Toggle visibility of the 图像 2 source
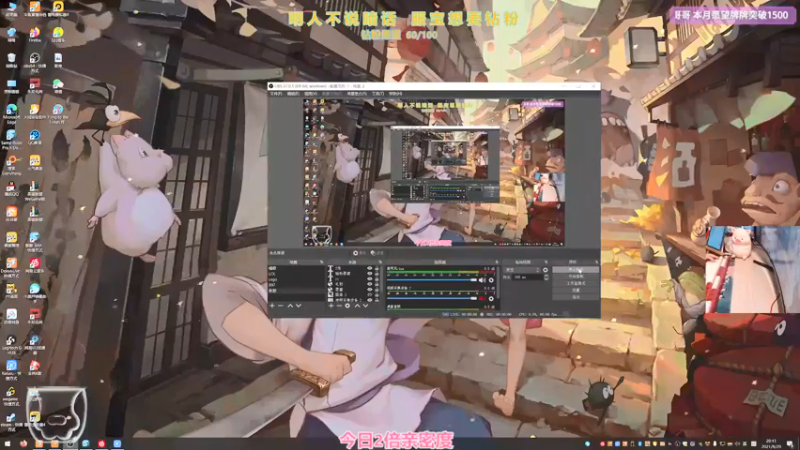The image size is (800, 450). pos(370,294)
